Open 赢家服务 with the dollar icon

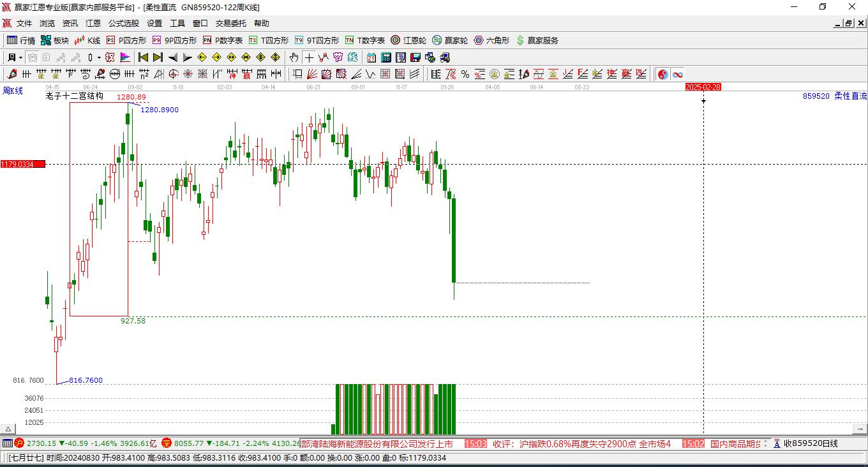[537, 40]
